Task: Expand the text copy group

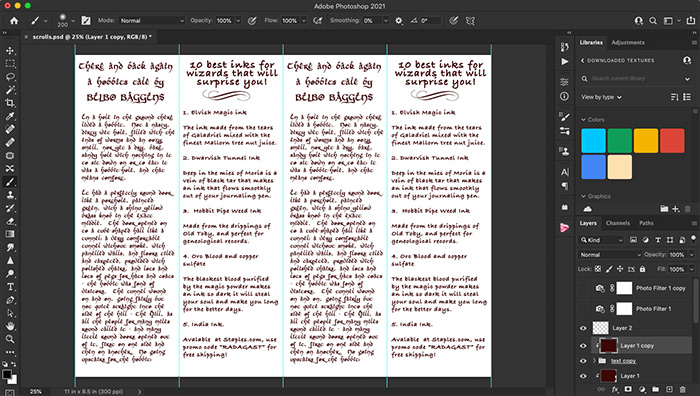Action: coord(594,361)
